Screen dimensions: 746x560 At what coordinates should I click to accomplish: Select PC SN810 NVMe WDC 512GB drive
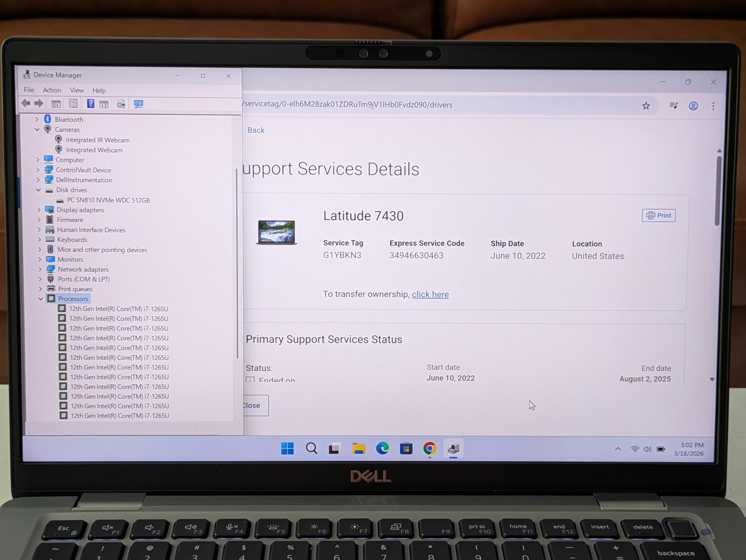click(x=108, y=200)
